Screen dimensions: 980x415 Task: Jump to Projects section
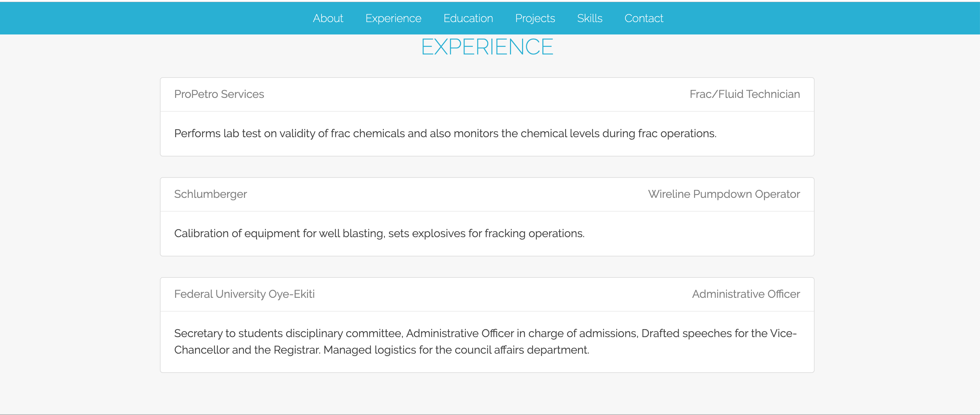click(535, 18)
